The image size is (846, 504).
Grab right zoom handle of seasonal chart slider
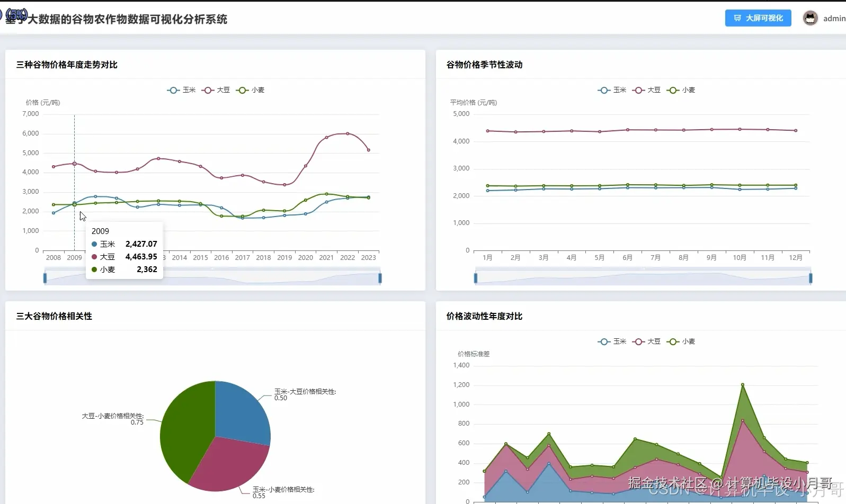pos(811,277)
